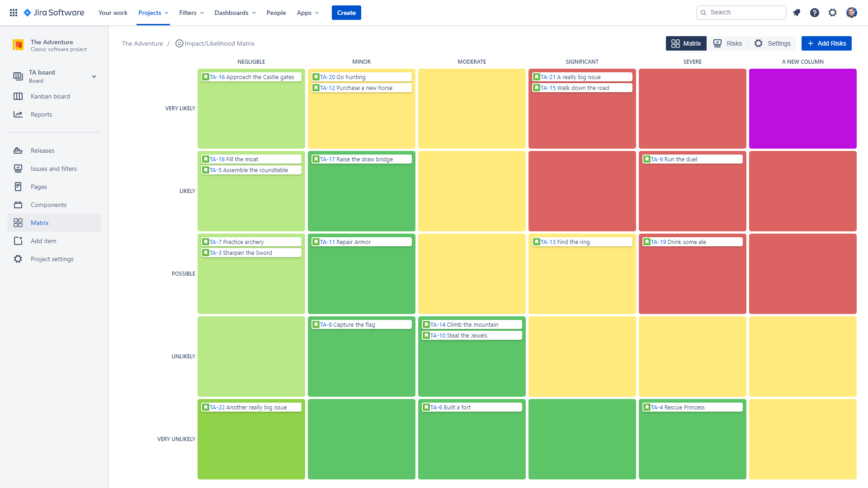
Task: Expand the TA board switcher chevron
Action: (94, 76)
